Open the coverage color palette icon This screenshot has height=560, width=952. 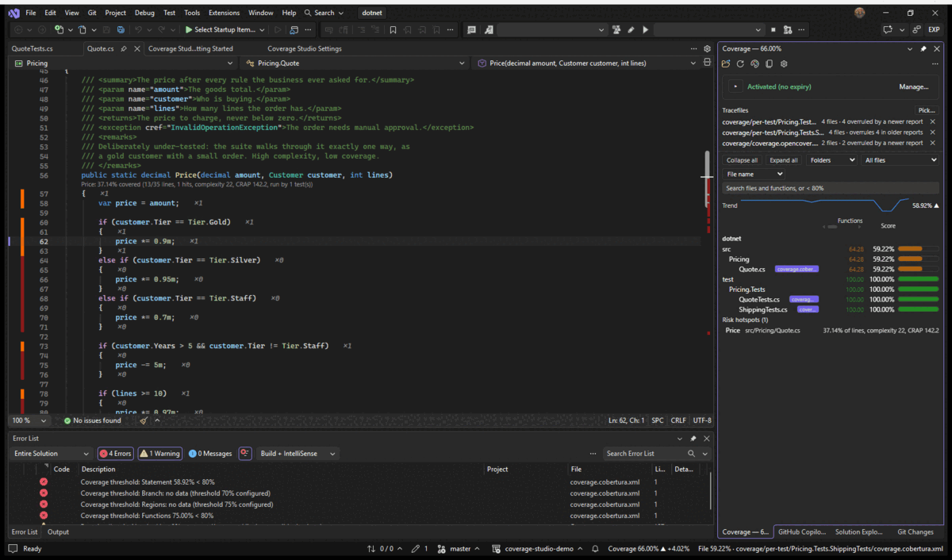(754, 64)
